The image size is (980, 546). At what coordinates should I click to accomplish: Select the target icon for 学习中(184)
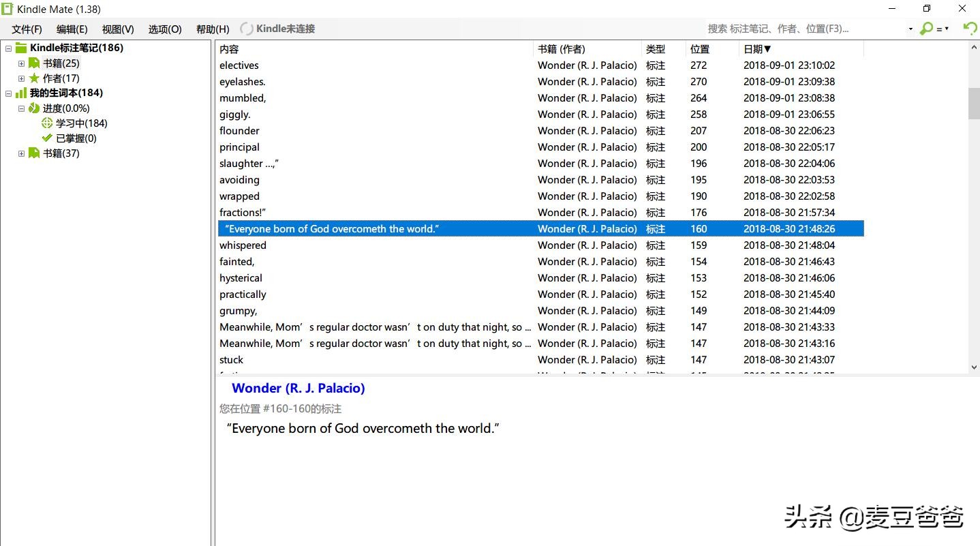tap(47, 123)
